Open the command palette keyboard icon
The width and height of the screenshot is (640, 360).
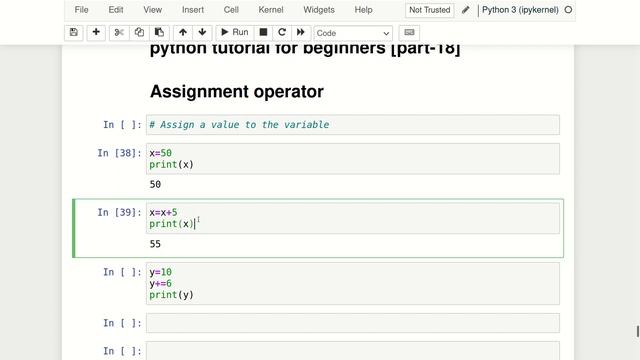coord(409,32)
